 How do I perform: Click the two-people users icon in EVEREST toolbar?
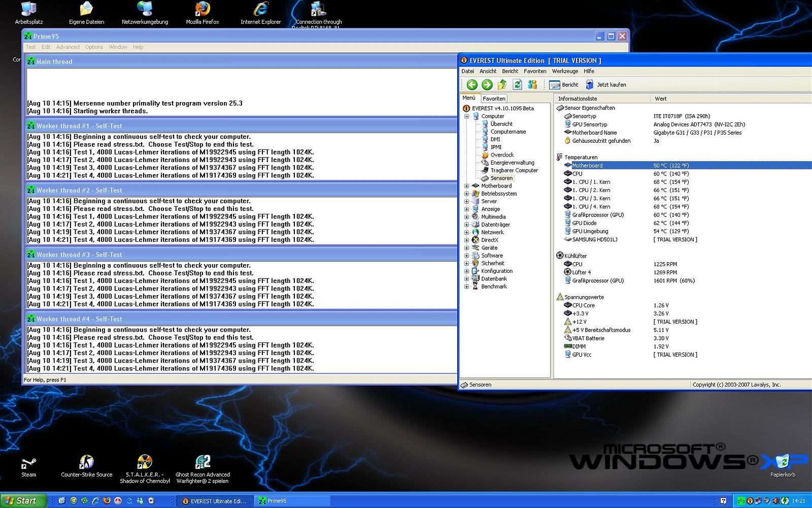pyautogui.click(x=532, y=85)
